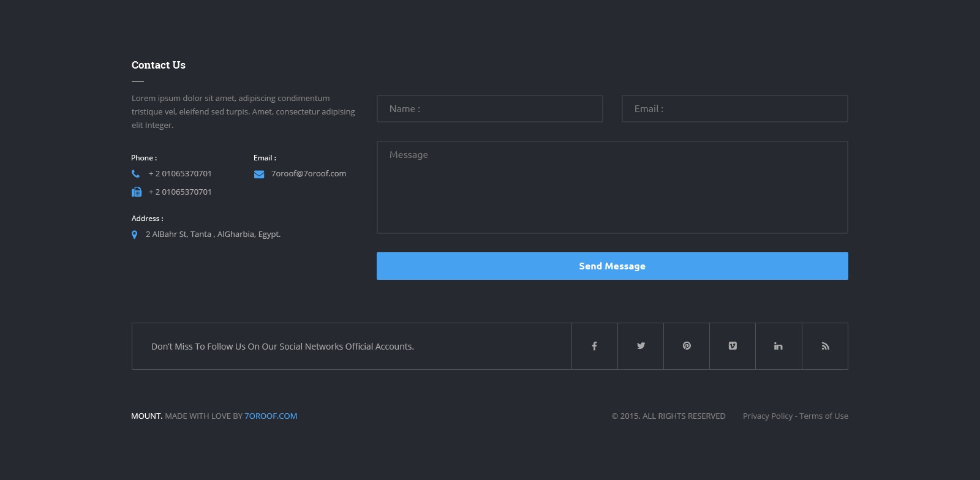The width and height of the screenshot is (980, 480).
Task: Open the Terms of Use link
Action: 824,416
